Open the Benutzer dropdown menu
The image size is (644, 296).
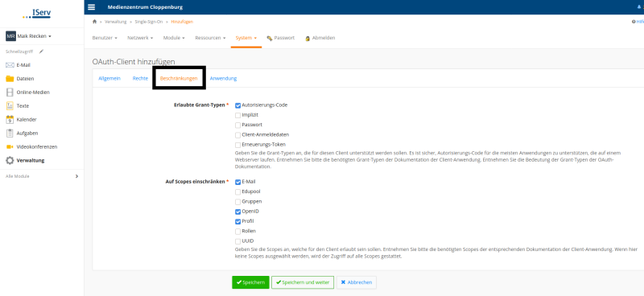coord(105,38)
